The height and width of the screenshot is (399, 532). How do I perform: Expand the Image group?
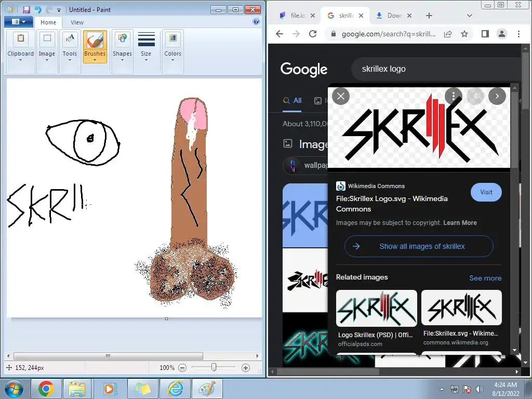[47, 51]
